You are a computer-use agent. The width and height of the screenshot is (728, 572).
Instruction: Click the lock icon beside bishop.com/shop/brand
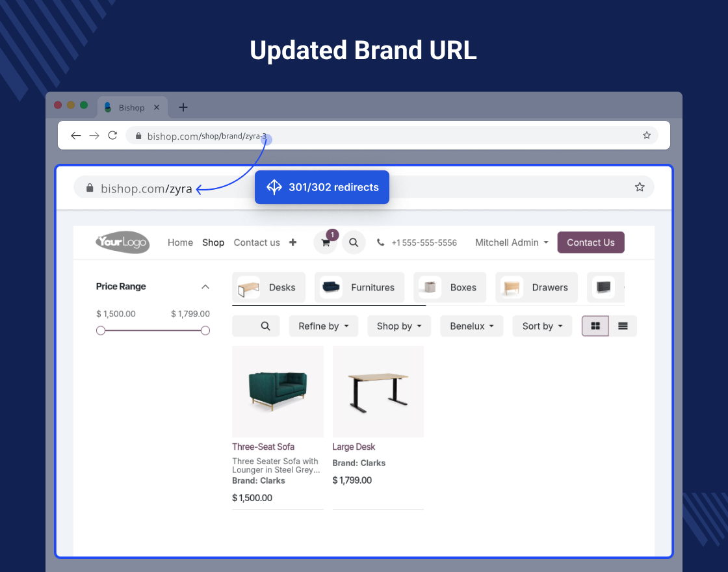click(138, 136)
